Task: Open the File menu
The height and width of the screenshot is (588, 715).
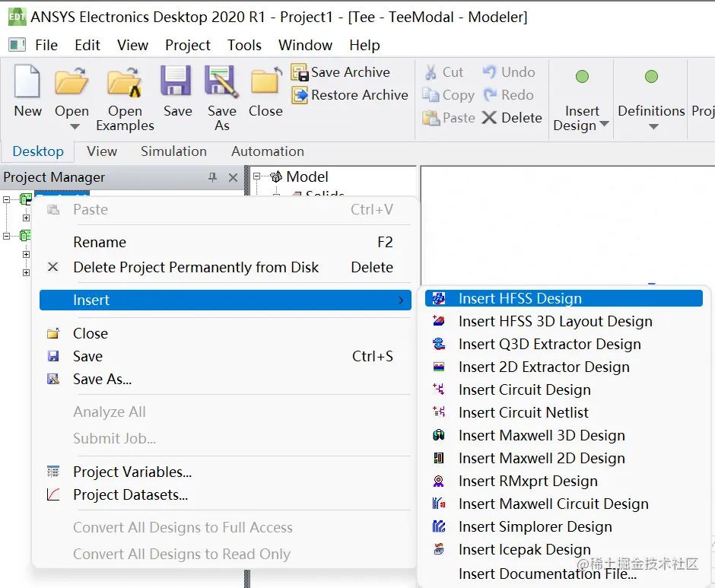Action: point(46,45)
